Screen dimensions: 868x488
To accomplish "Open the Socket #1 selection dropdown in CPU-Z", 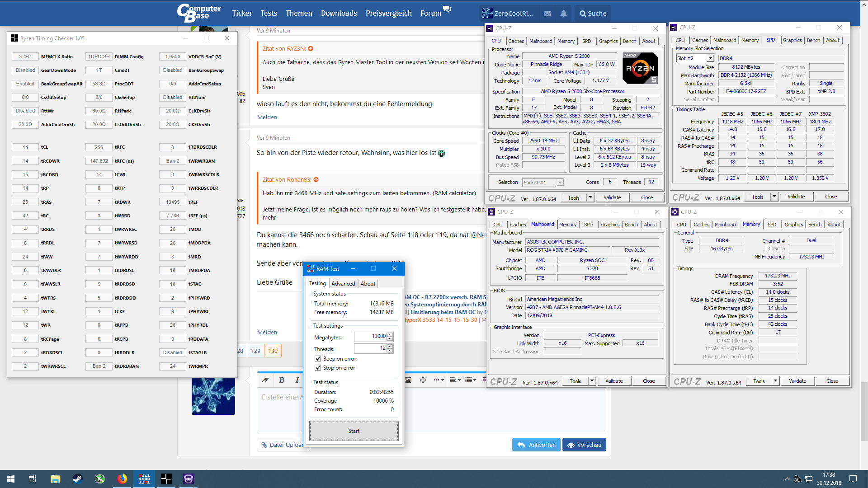I will tap(559, 182).
